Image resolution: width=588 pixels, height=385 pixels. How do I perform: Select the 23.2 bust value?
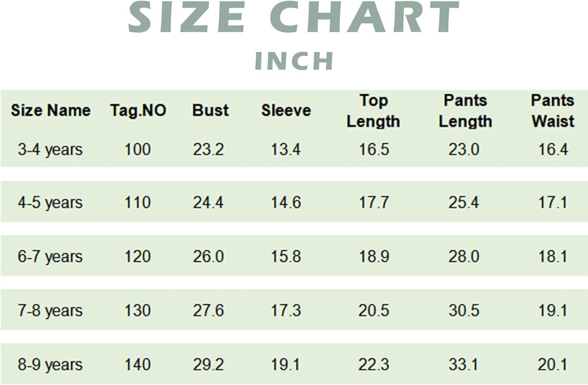point(208,150)
